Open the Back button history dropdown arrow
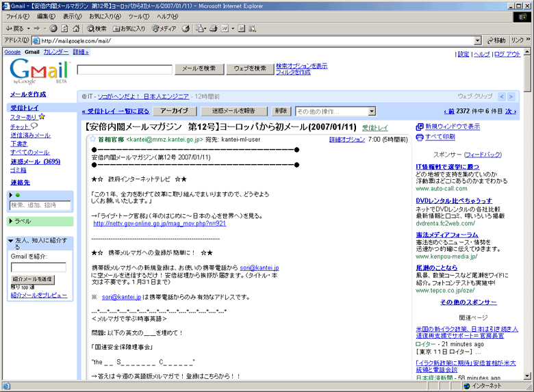The image size is (534, 392). point(29,29)
